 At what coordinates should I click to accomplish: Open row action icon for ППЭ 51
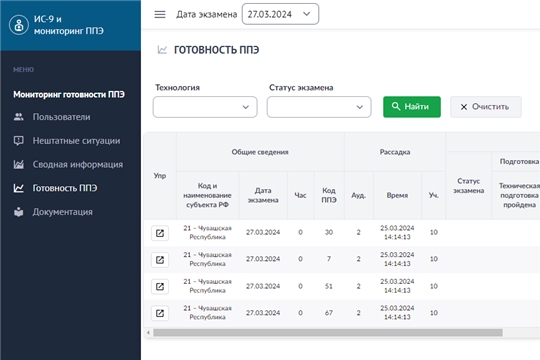pyautogui.click(x=160, y=287)
